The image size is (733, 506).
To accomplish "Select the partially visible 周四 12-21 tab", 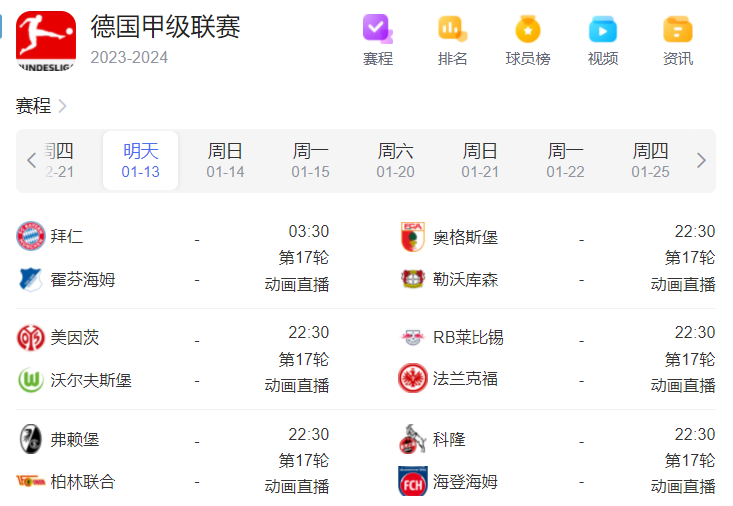I will tap(59, 160).
